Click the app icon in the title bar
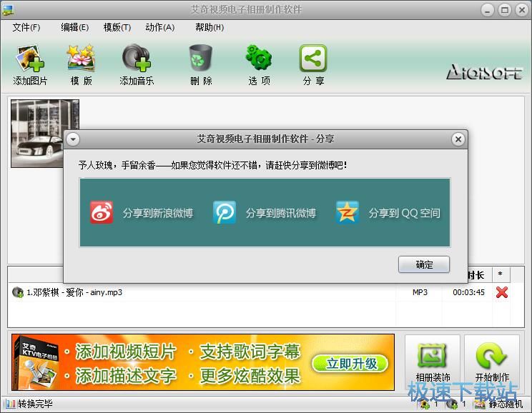The width and height of the screenshot is (532, 413). coord(8,10)
